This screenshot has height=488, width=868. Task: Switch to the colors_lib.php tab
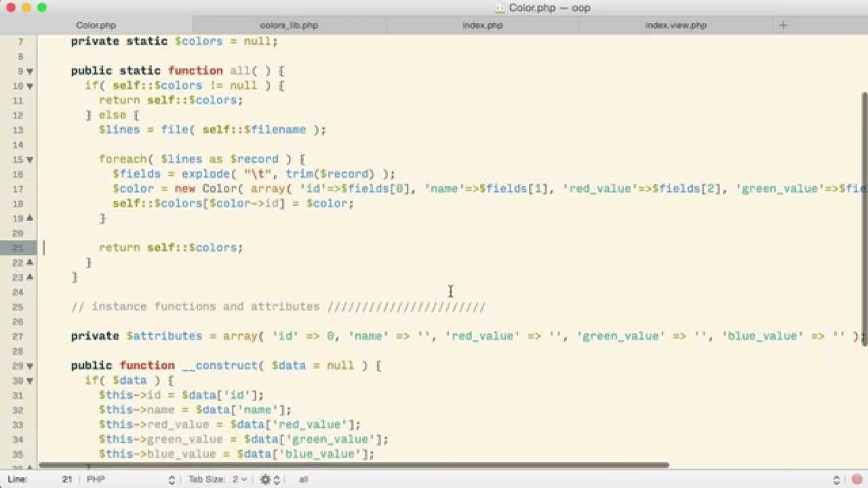[290, 25]
